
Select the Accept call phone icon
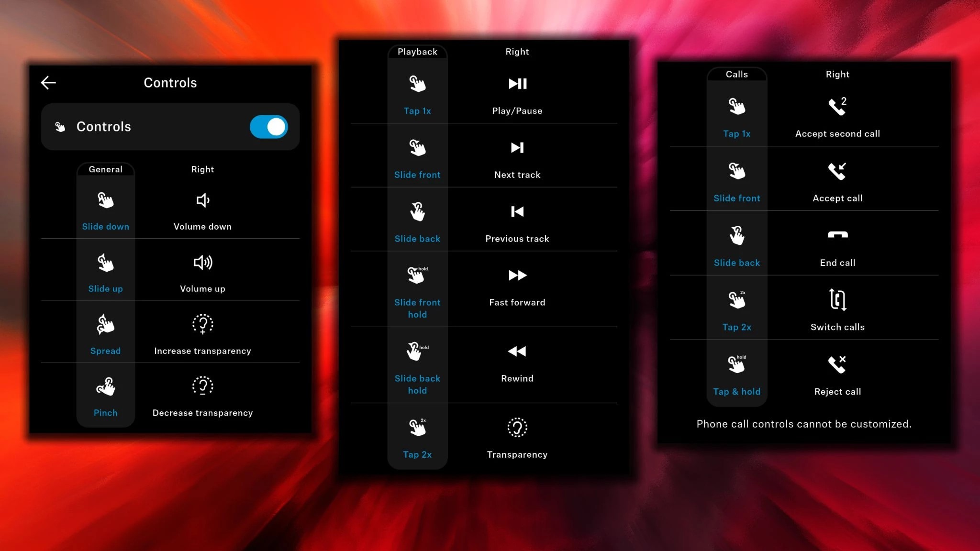pos(837,171)
